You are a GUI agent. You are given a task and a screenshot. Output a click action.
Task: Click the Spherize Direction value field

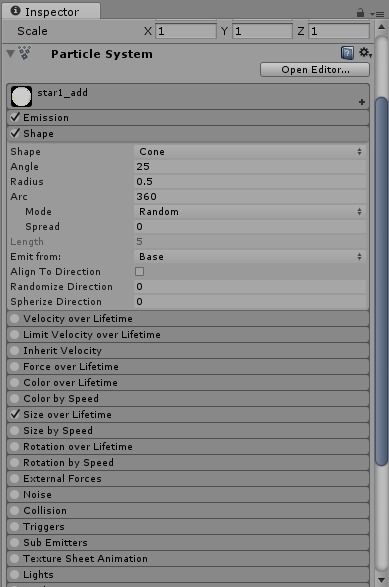(250, 301)
